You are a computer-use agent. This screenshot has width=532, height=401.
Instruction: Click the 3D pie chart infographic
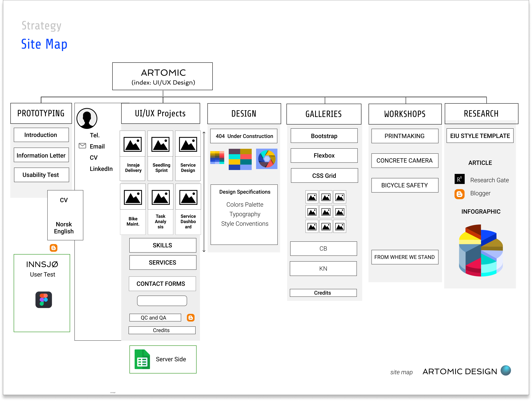pyautogui.click(x=481, y=250)
